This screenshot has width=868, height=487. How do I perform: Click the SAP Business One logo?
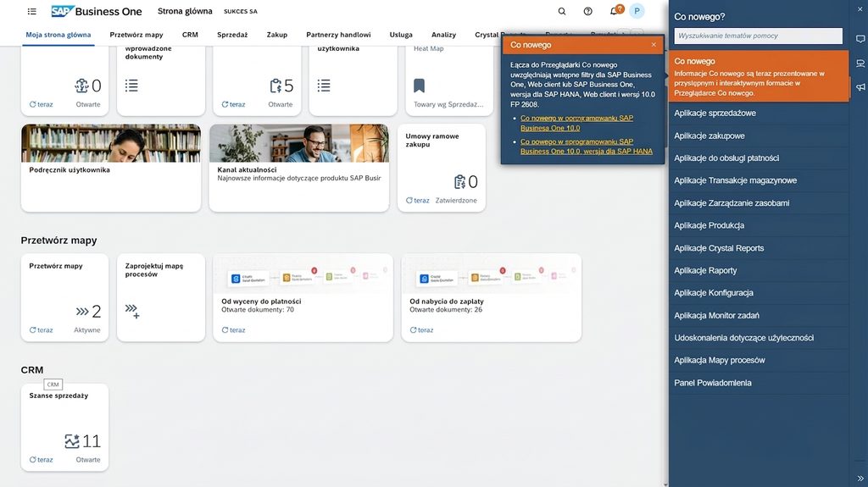[97, 11]
